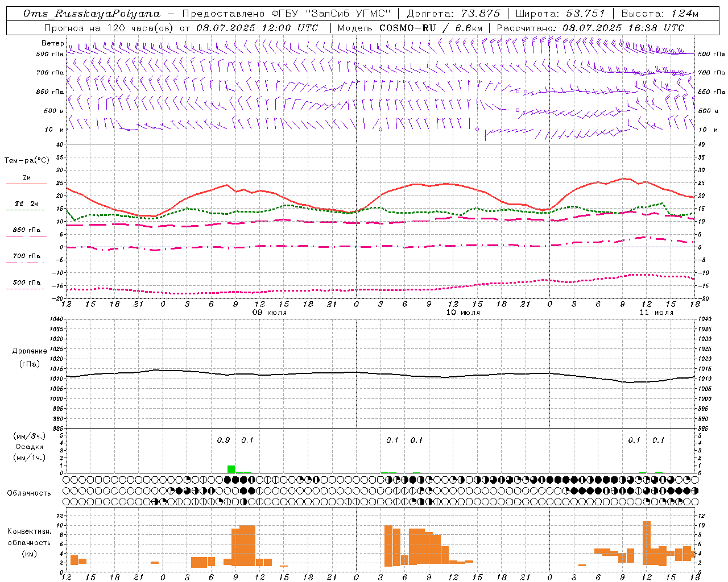Click the (мм/1ч.) precipitation unit label

coord(30,458)
